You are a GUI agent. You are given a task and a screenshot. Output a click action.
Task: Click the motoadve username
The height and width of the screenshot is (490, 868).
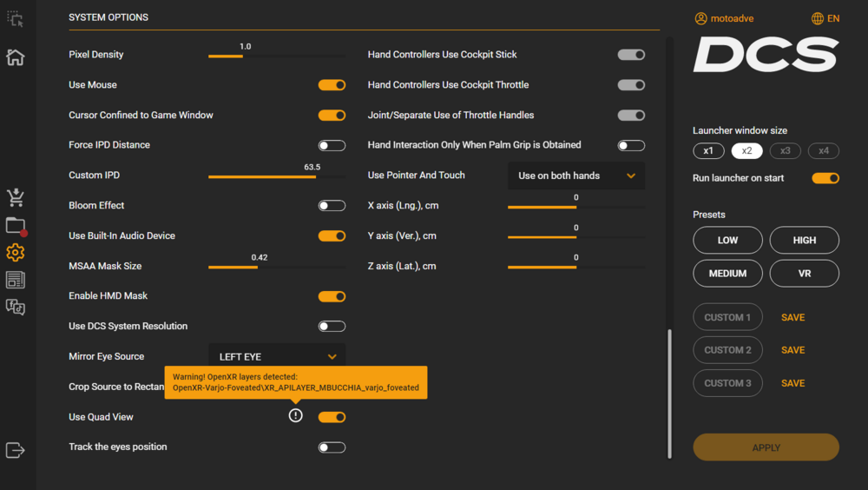point(732,18)
